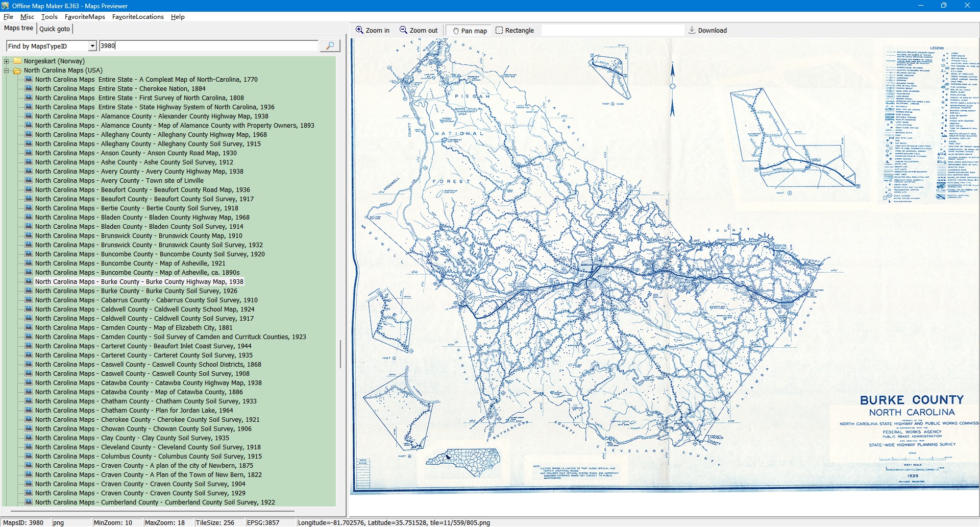This screenshot has height=527, width=980.
Task: Toggle the Rectangle selection mode
Action: (514, 31)
